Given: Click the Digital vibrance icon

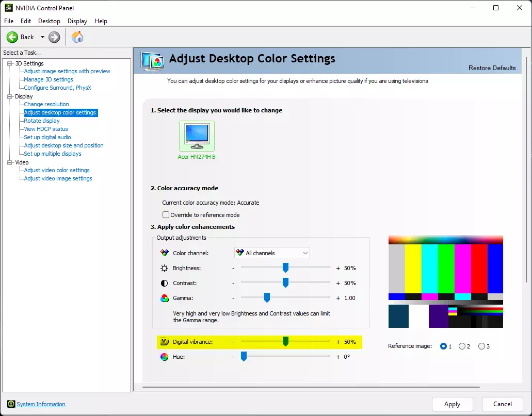Looking at the screenshot, I should (165, 342).
